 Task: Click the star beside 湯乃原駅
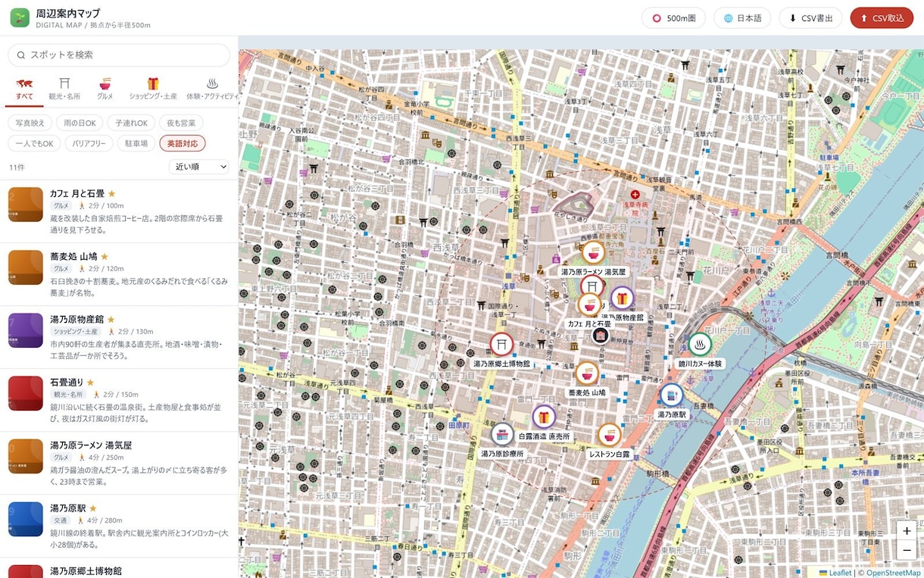click(x=93, y=508)
